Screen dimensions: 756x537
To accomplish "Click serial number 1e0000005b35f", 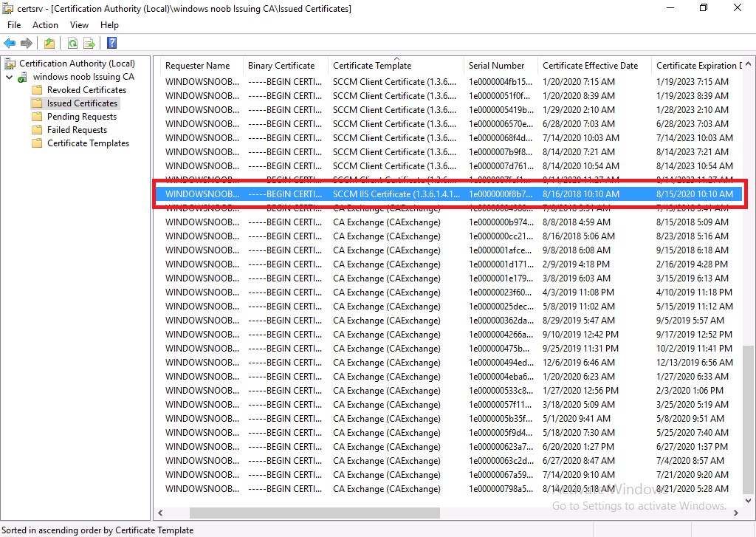I will 501,418.
